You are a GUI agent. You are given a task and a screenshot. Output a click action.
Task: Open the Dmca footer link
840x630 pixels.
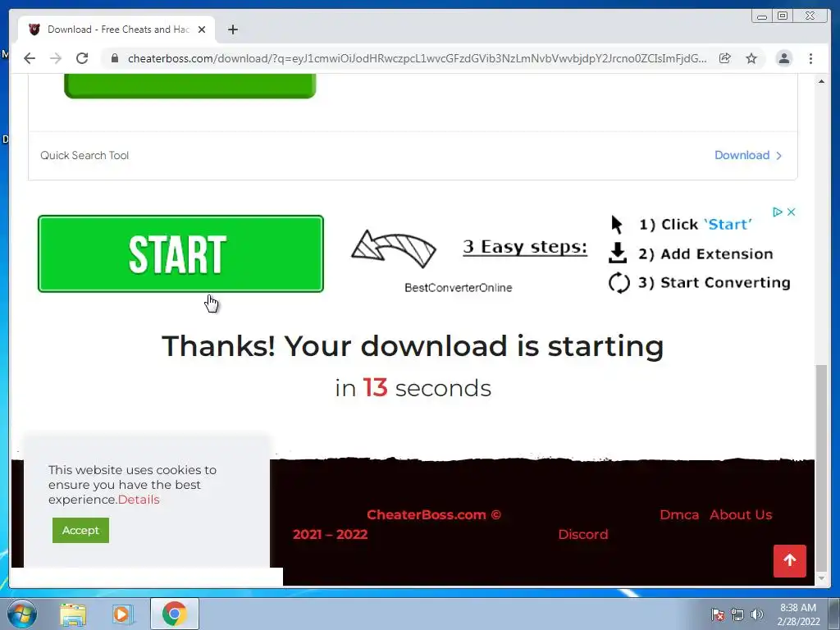pos(678,515)
